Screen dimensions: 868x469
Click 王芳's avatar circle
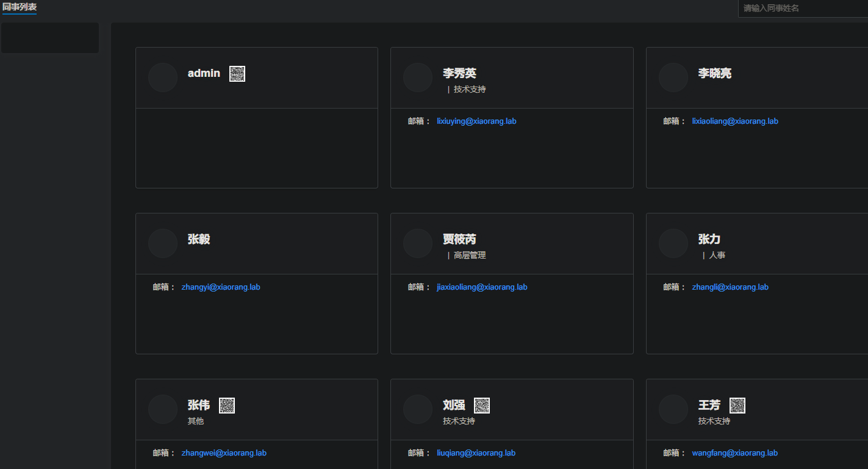click(x=673, y=409)
